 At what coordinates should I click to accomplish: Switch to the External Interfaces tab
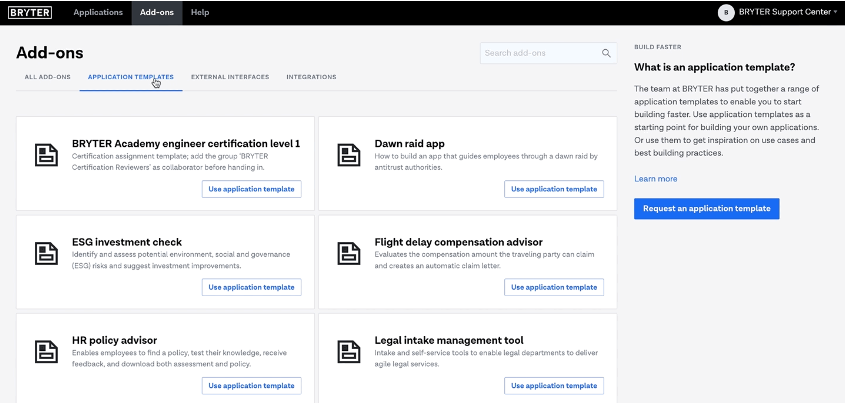click(x=230, y=77)
